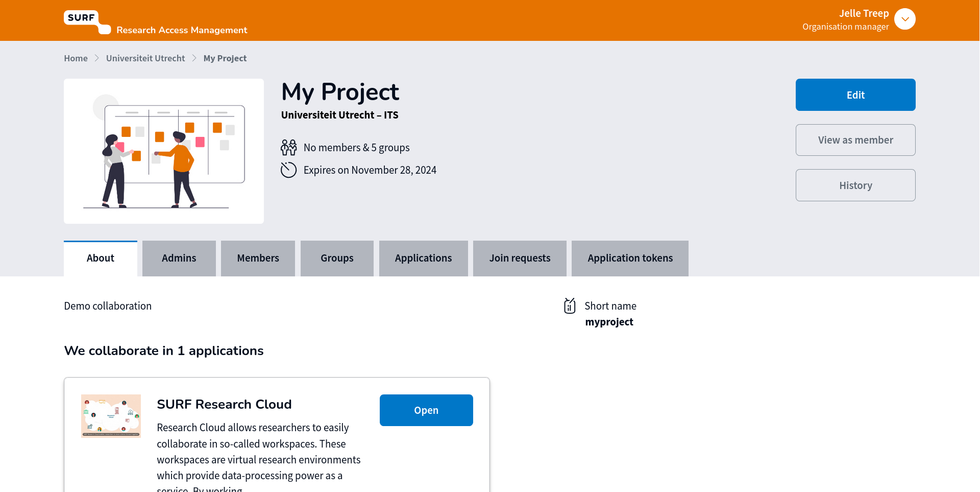This screenshot has width=980, height=492.
Task: Click the members and groups icon
Action: pyautogui.click(x=288, y=148)
